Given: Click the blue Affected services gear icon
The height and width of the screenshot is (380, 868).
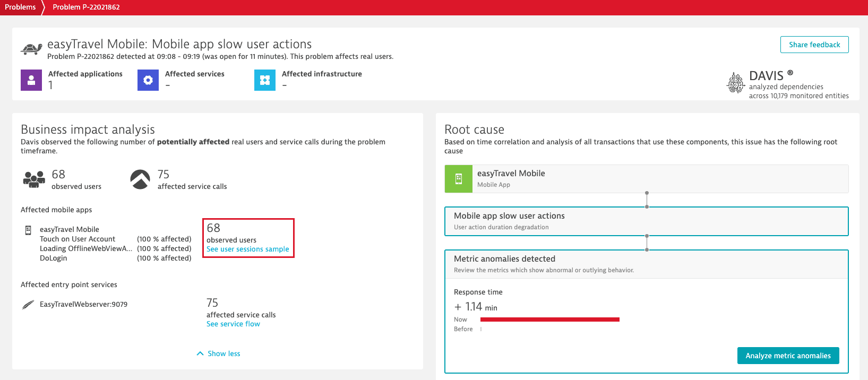Looking at the screenshot, I should click(x=148, y=80).
